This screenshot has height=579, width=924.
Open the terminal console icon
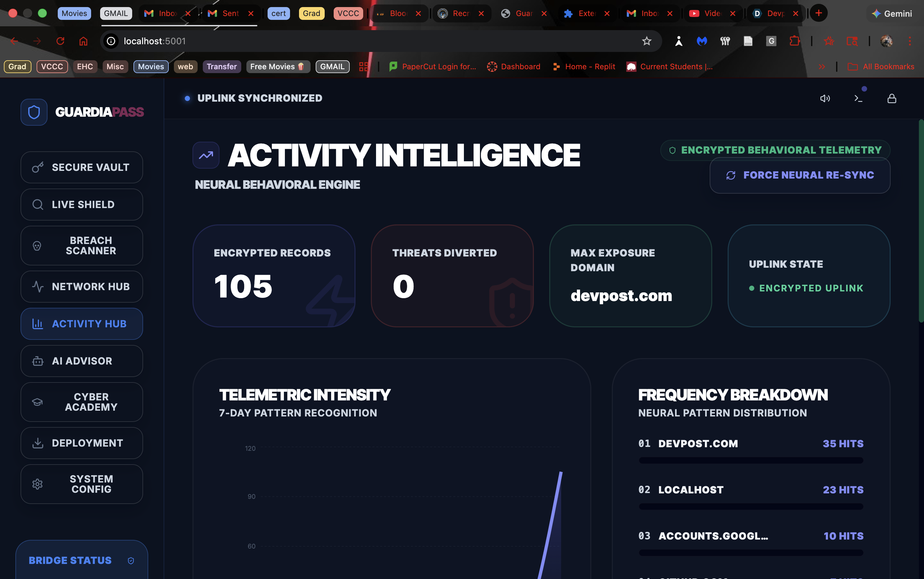[858, 99]
